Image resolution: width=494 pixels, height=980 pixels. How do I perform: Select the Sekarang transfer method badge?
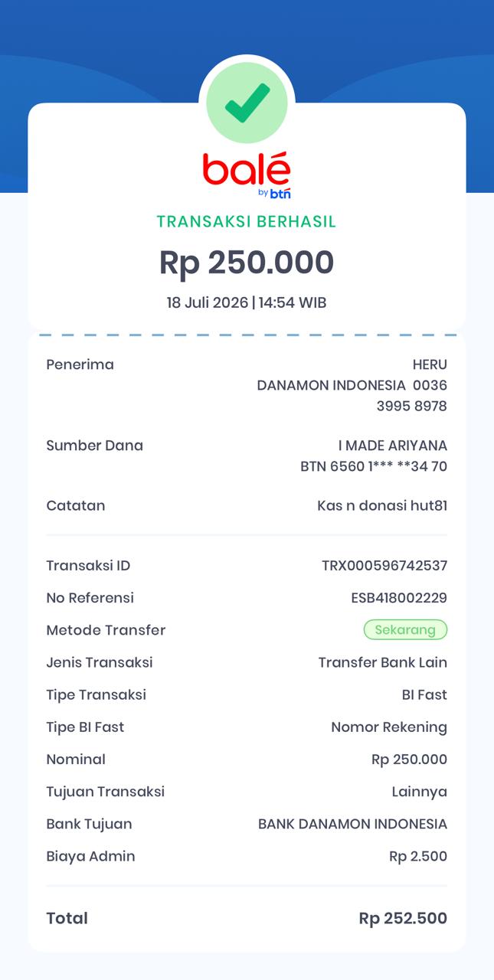(405, 630)
